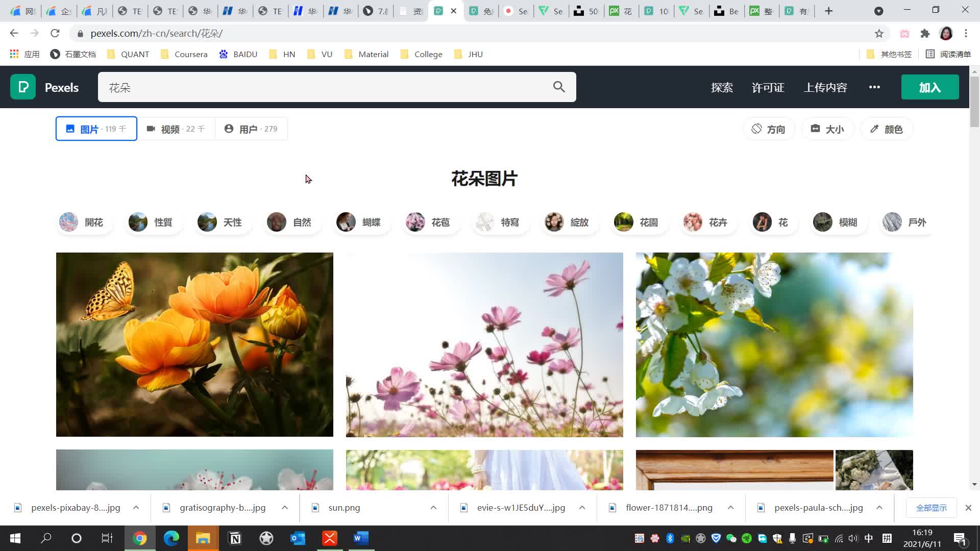The image size is (980, 551).
Task: Open the Coursera bookmark folder
Action: tap(184, 54)
